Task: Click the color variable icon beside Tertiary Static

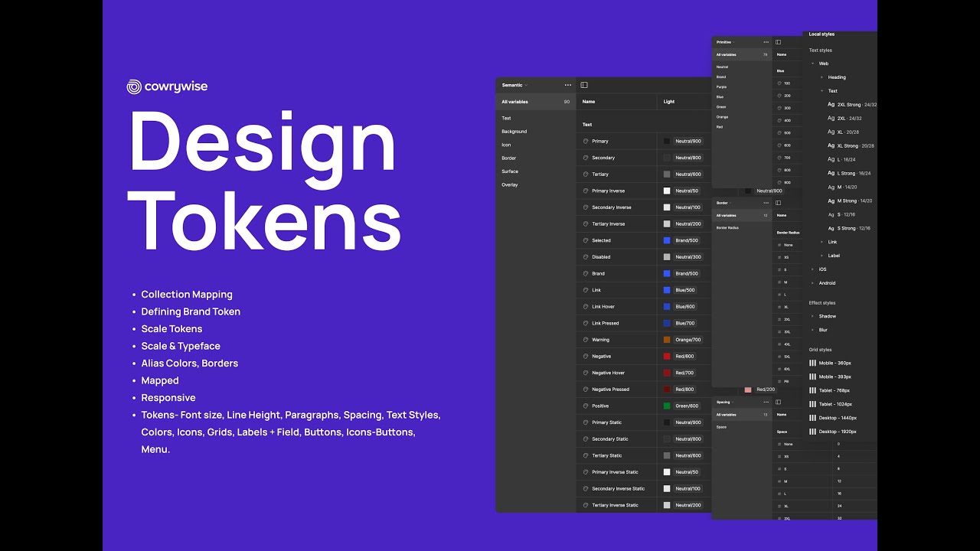Action: tap(586, 455)
